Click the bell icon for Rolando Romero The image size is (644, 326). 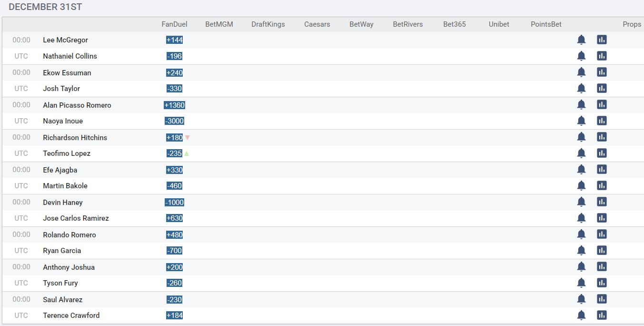pyautogui.click(x=581, y=234)
